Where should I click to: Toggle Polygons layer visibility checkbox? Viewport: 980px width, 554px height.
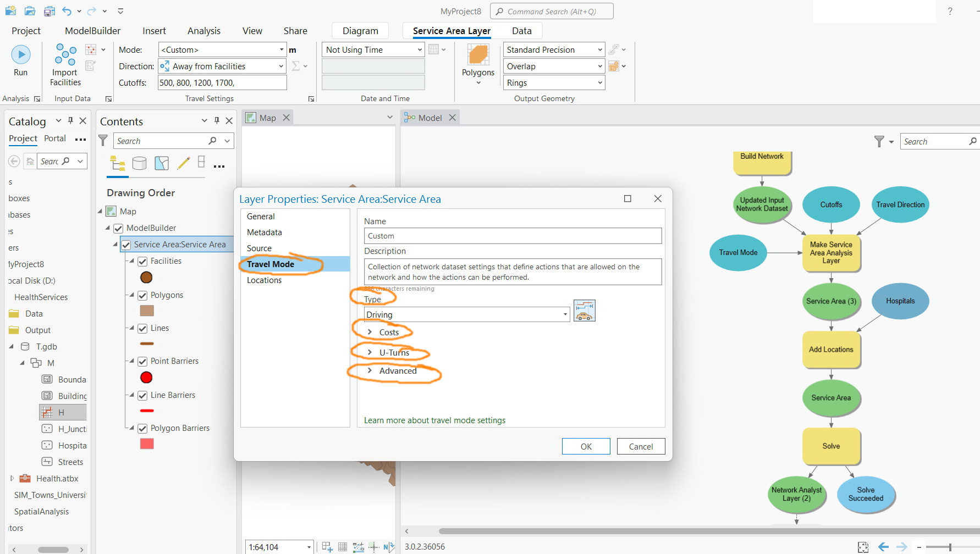(x=142, y=296)
